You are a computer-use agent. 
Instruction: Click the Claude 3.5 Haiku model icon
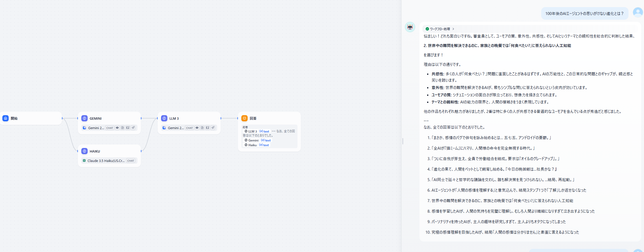[x=84, y=161]
